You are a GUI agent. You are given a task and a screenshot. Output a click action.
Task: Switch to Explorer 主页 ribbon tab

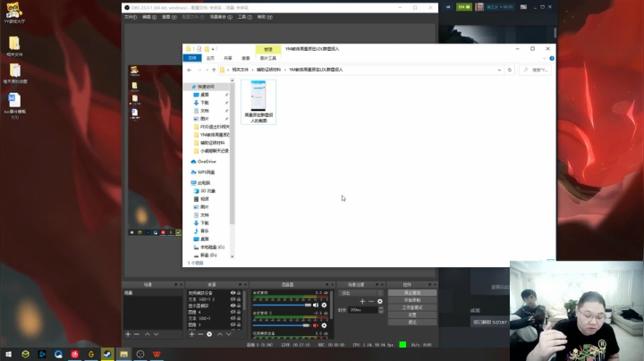click(x=210, y=58)
